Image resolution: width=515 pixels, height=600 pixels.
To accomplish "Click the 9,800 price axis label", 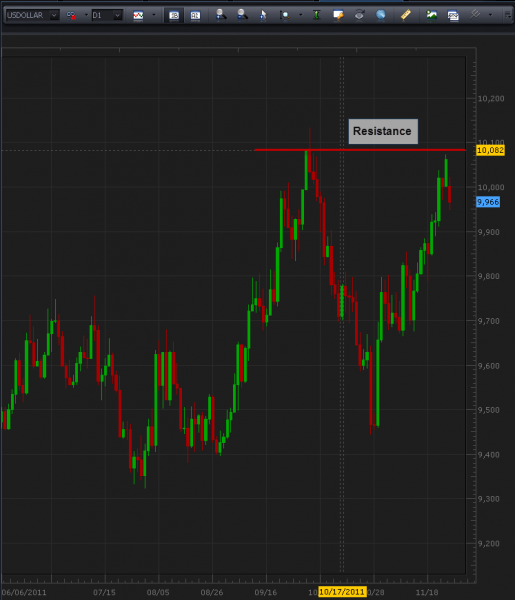I will click(489, 276).
